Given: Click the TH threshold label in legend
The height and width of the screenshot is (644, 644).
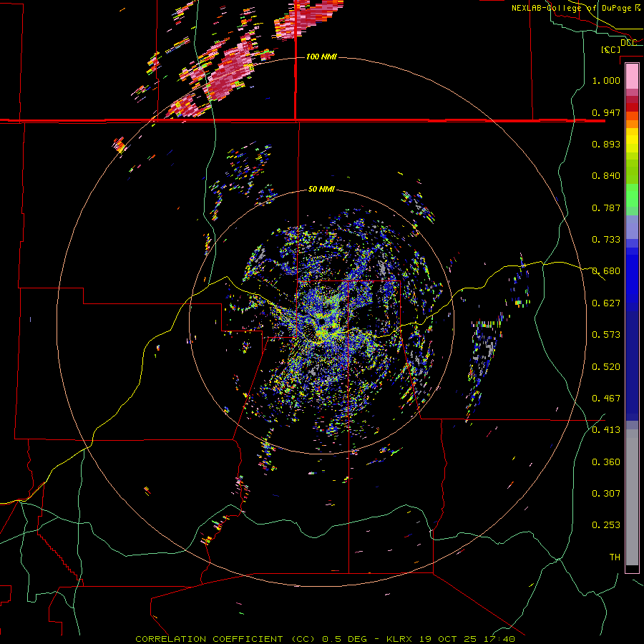Looking at the screenshot, I should click(615, 557).
